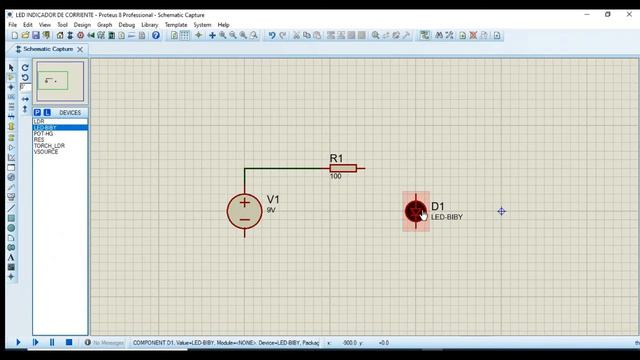Screen dimensions: 640x360
Task: Flip component vertically with Y-mirror button
Action: (x=25, y=109)
